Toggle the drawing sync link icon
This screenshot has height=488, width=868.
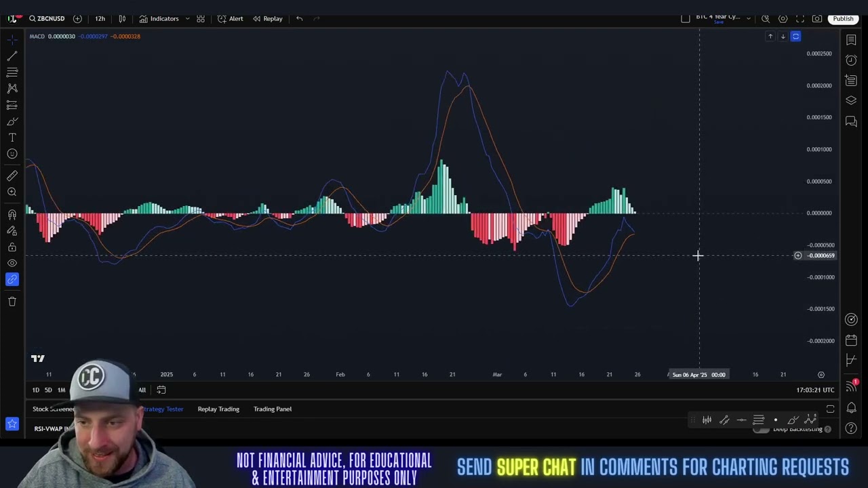pos(12,279)
